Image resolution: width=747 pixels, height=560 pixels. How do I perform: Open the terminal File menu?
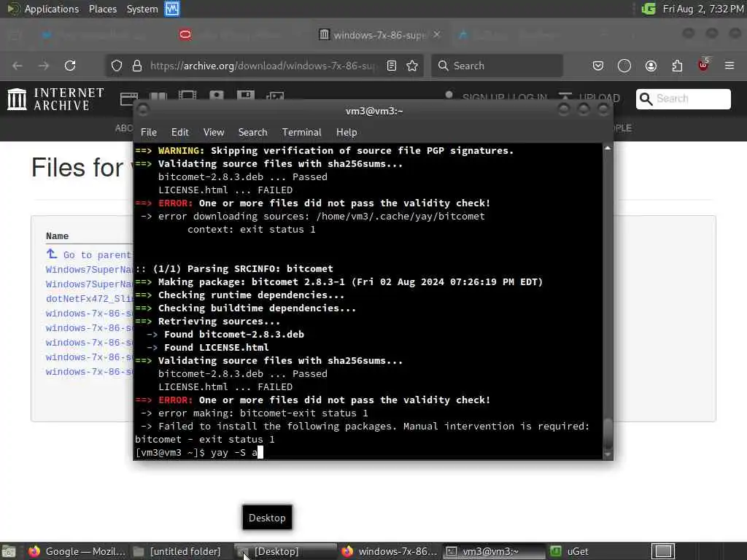[149, 132]
